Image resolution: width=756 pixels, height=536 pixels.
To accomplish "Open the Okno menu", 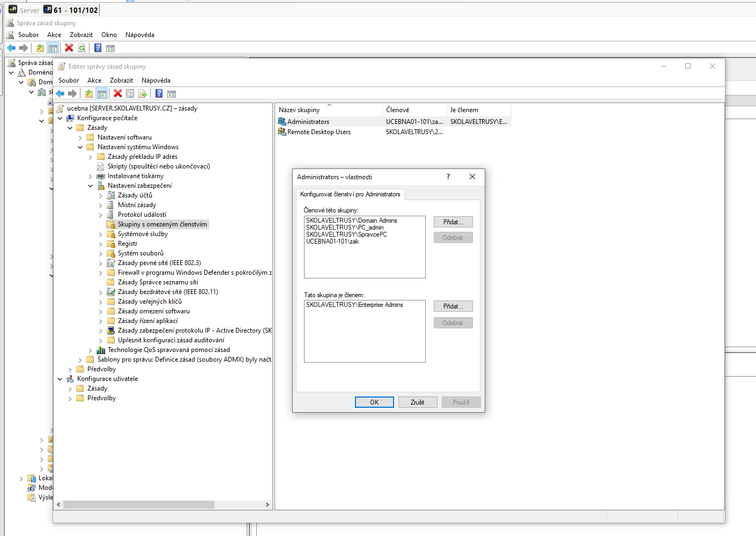I will 109,35.
